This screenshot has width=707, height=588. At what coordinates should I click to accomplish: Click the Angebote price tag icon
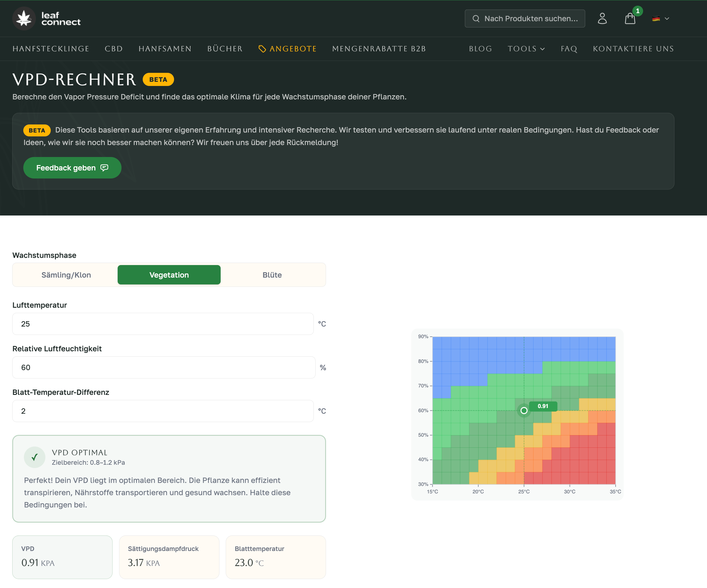pyautogui.click(x=262, y=49)
